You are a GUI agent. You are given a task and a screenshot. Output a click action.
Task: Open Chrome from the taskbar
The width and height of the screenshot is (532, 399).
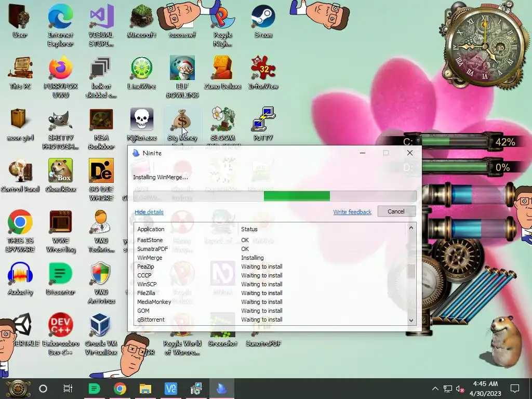click(x=120, y=389)
